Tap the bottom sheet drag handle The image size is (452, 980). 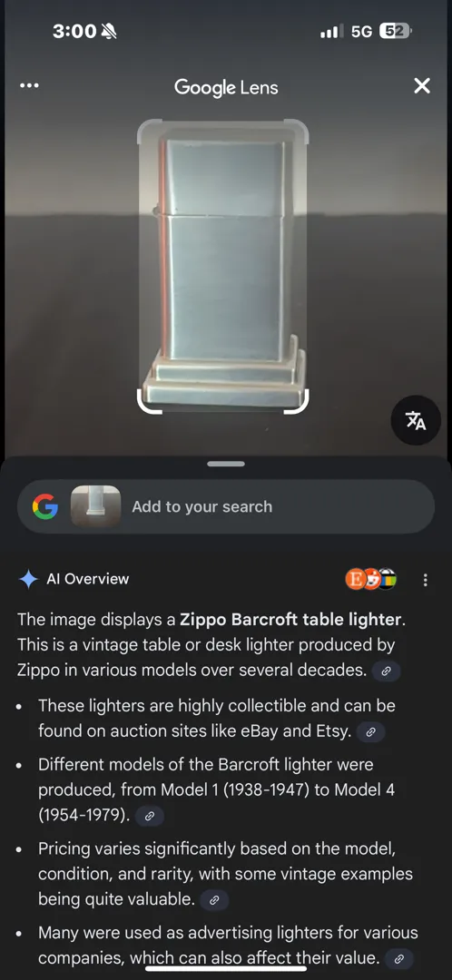point(226,464)
